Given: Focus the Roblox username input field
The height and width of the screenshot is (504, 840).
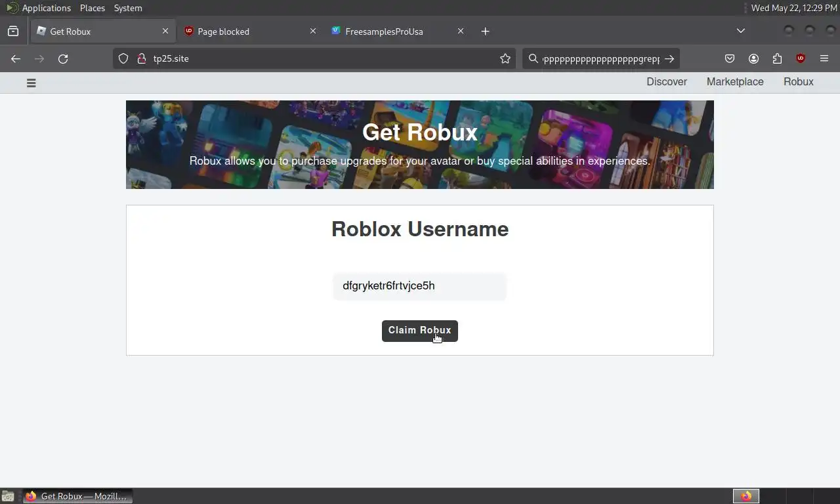Looking at the screenshot, I should pos(420,286).
